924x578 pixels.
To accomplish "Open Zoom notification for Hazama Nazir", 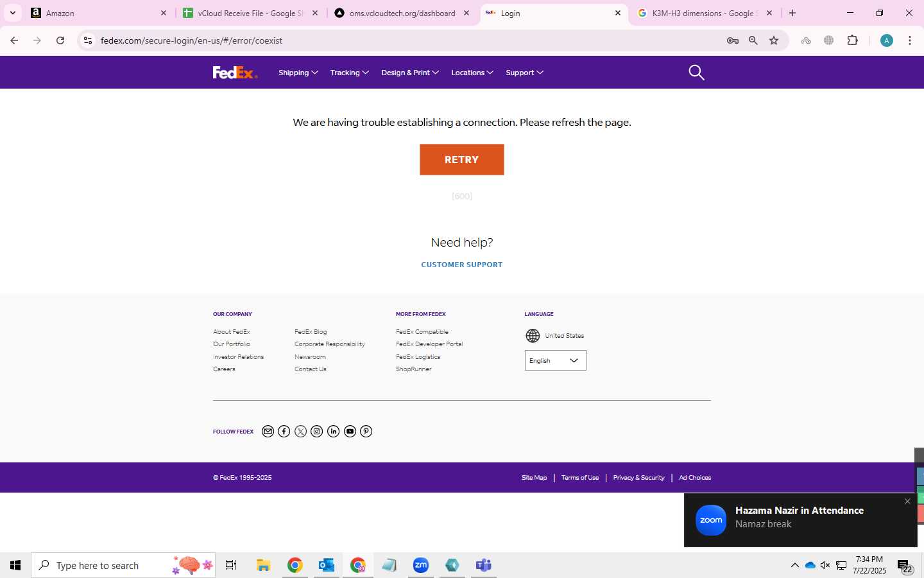I will tap(800, 520).
